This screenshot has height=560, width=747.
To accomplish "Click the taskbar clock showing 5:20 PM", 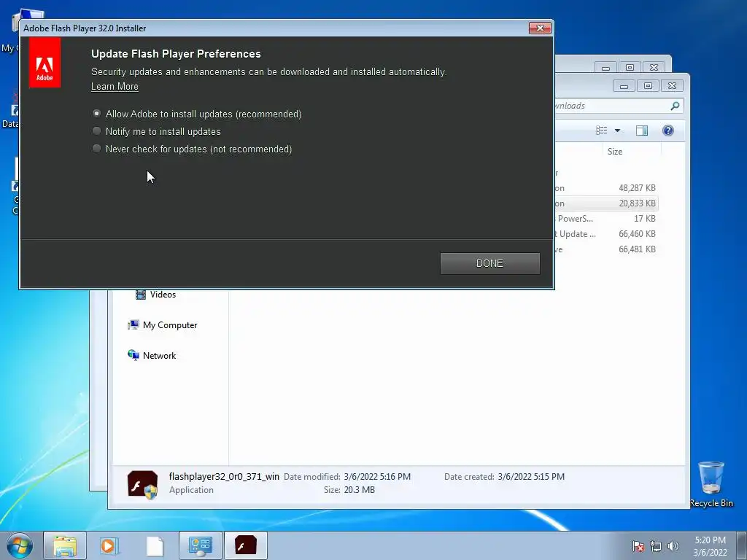I will pos(710,546).
